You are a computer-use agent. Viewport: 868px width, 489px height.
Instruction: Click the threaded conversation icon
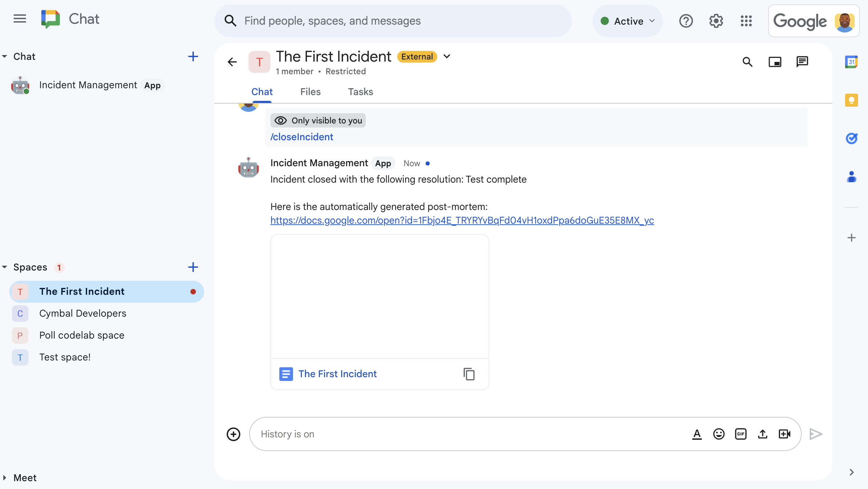pos(802,62)
